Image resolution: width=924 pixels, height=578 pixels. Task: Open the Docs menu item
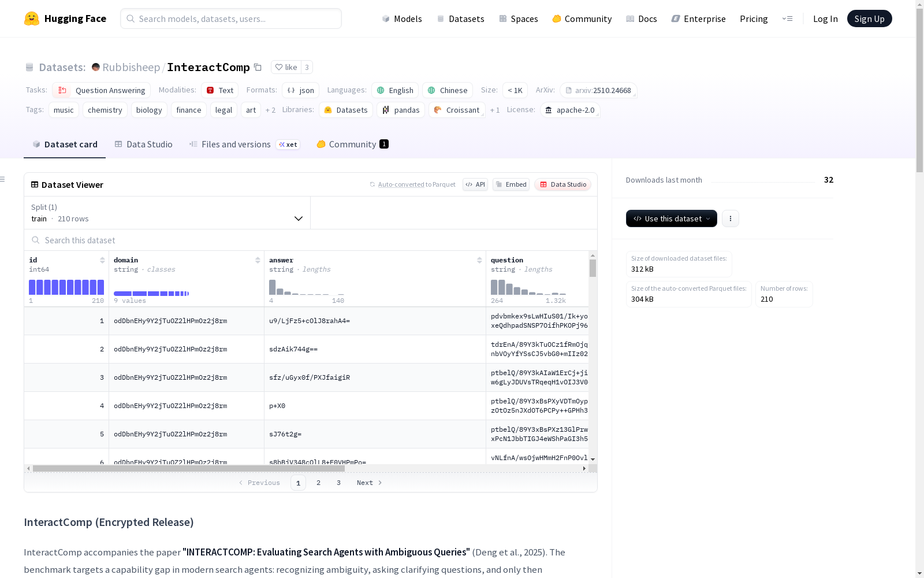pos(642,18)
